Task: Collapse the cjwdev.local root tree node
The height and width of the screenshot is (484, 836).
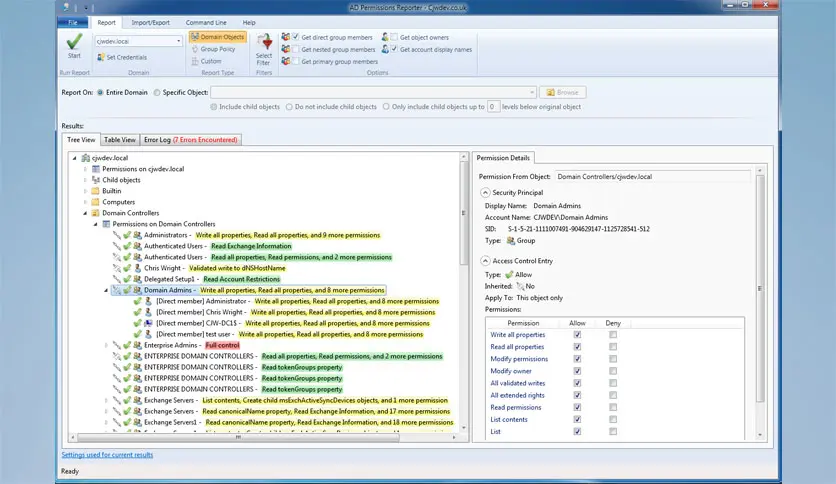Action: click(x=75, y=158)
